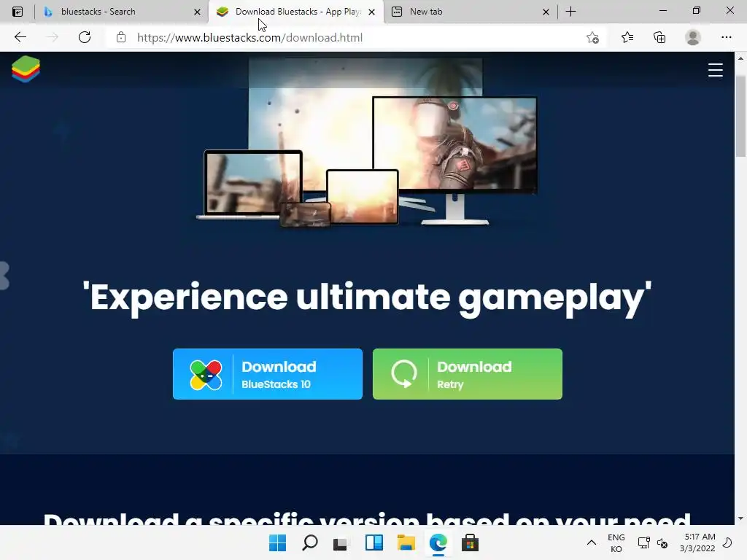The width and height of the screenshot is (747, 560).
Task: Click the BlueStacks logo in page header
Action: point(26,69)
